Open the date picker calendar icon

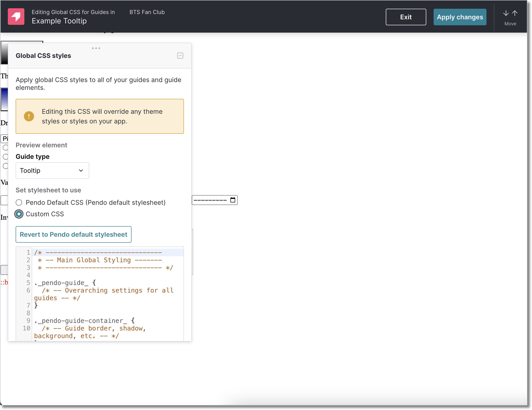tap(233, 200)
